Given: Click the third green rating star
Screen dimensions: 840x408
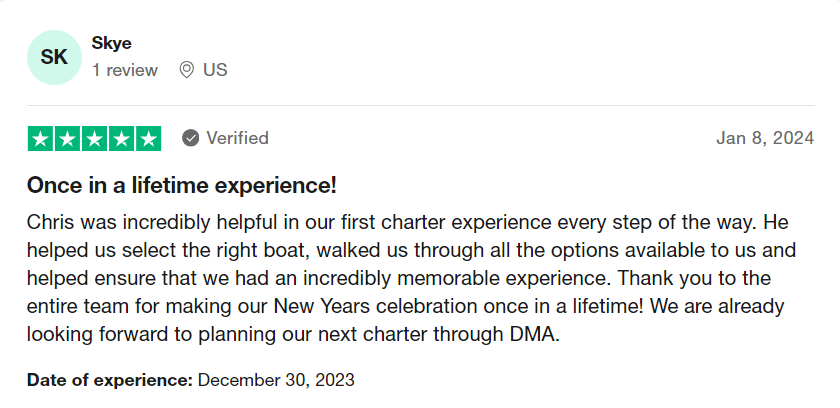Looking at the screenshot, I should point(94,139).
